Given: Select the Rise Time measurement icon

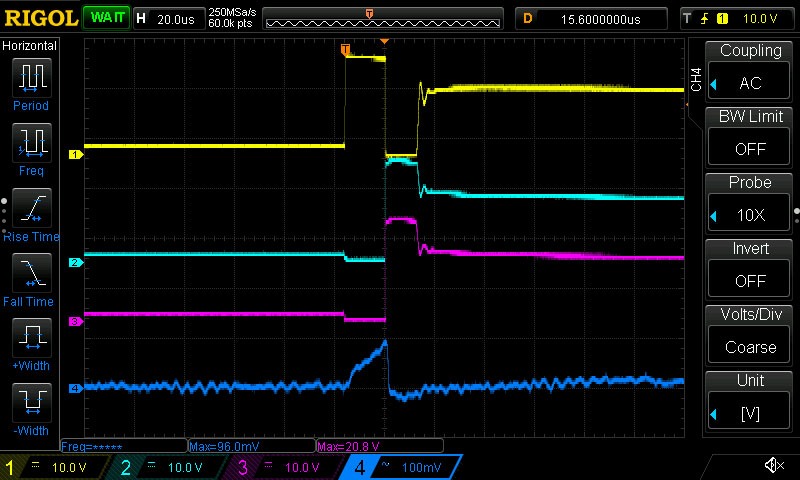Looking at the screenshot, I should [x=32, y=208].
